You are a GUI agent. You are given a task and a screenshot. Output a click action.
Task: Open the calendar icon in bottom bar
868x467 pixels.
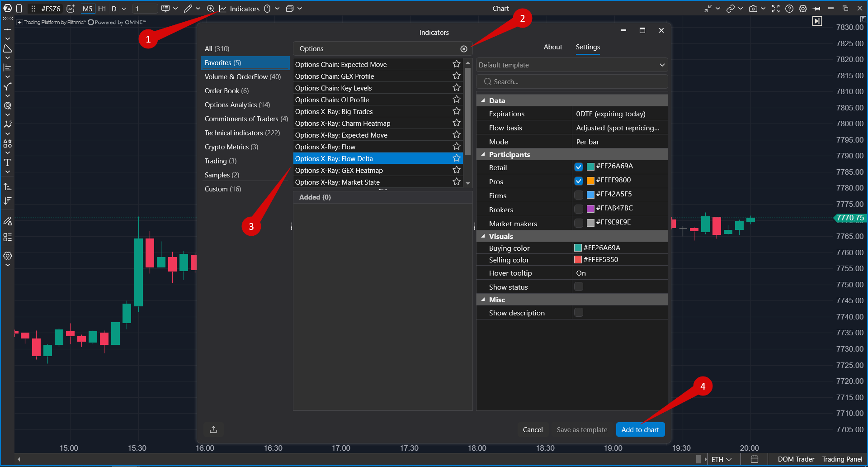pos(755,459)
